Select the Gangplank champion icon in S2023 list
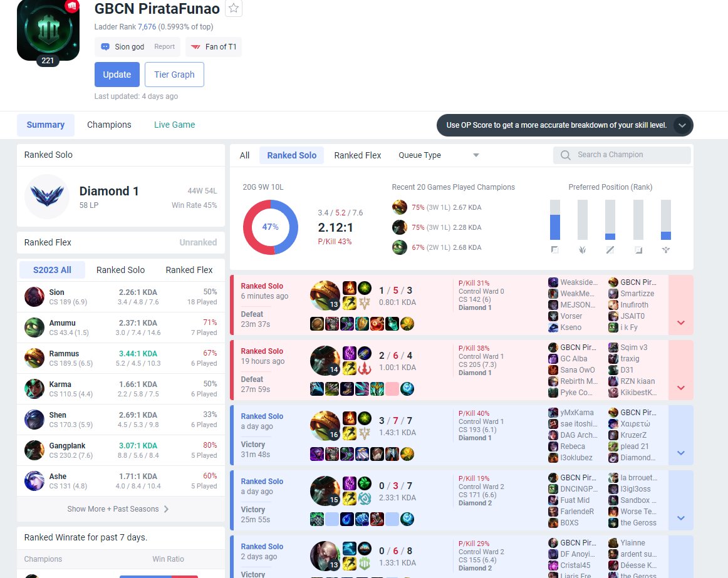The width and height of the screenshot is (728, 578). click(34, 450)
